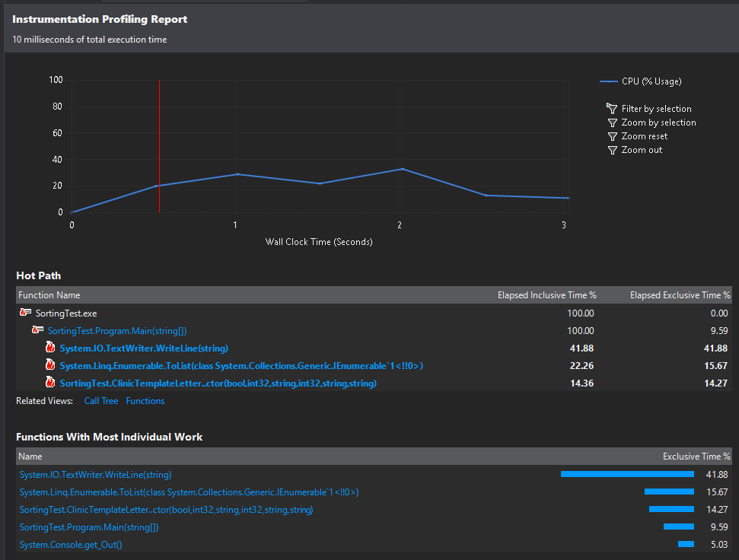Select the Filter by selection funnel icon

coord(612,108)
